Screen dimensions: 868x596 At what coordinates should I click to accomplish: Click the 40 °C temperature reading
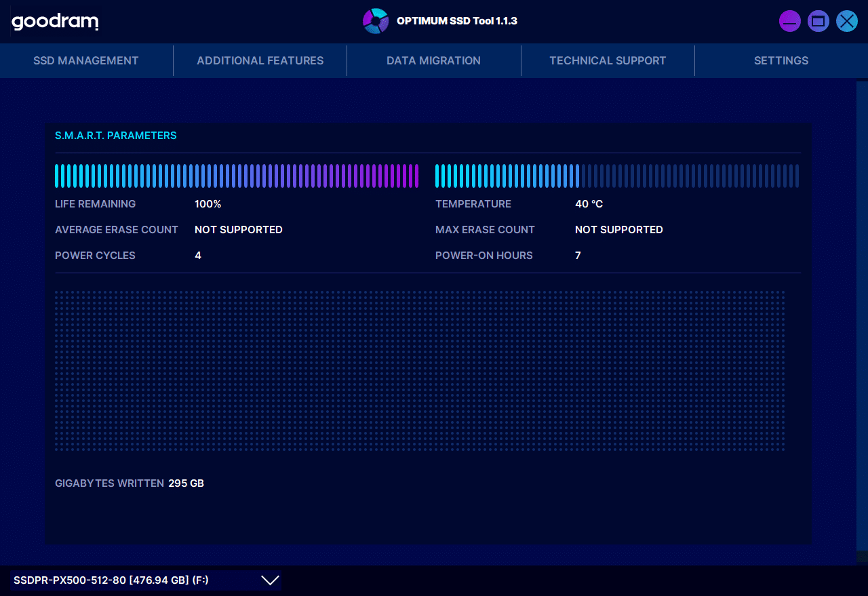click(x=589, y=204)
